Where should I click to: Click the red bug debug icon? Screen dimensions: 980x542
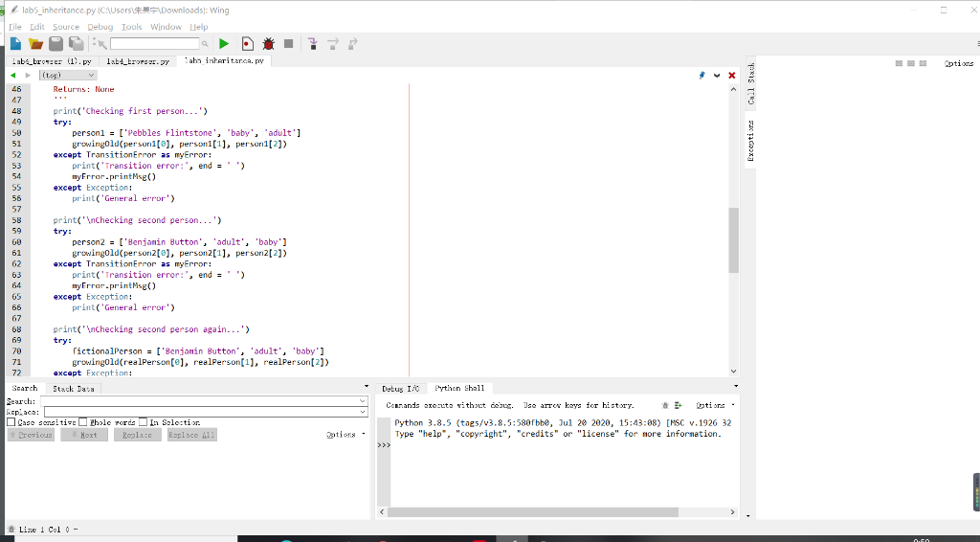tap(268, 44)
